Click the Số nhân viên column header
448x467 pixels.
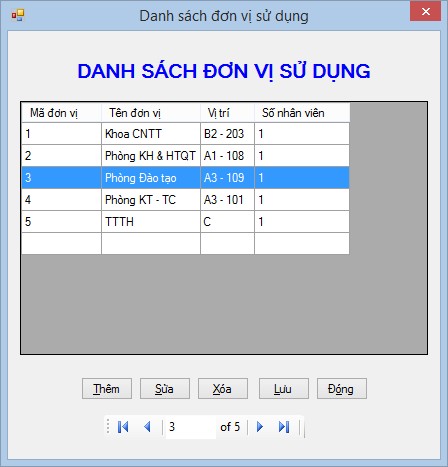point(302,113)
